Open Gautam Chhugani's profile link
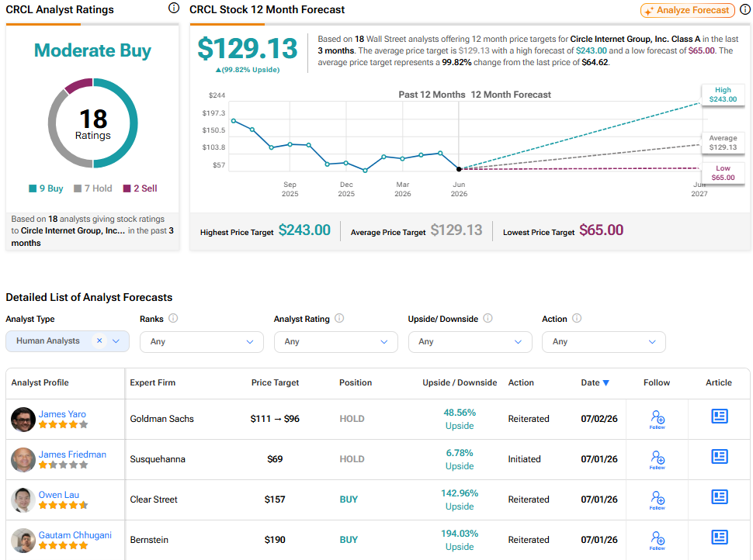 (75, 534)
